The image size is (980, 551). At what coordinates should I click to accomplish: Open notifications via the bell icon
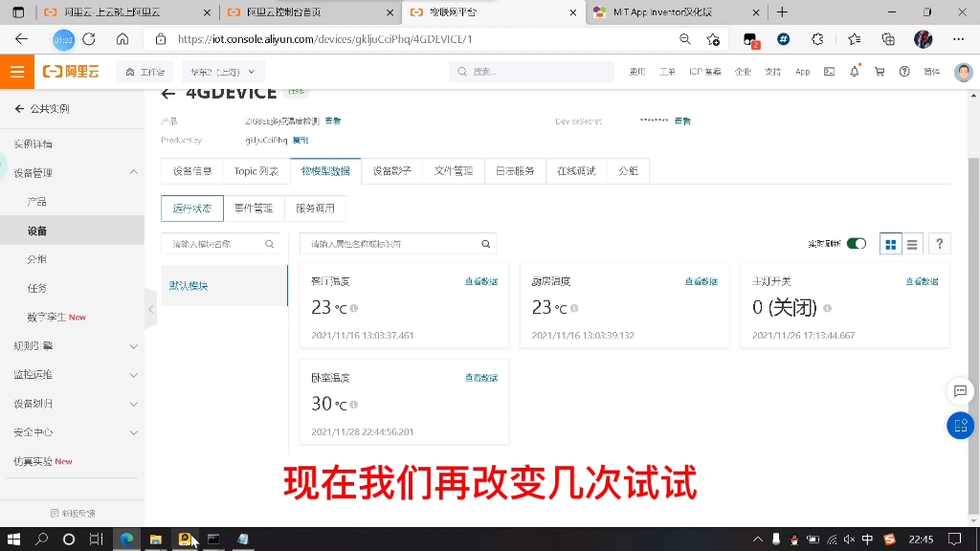pyautogui.click(x=854, y=71)
